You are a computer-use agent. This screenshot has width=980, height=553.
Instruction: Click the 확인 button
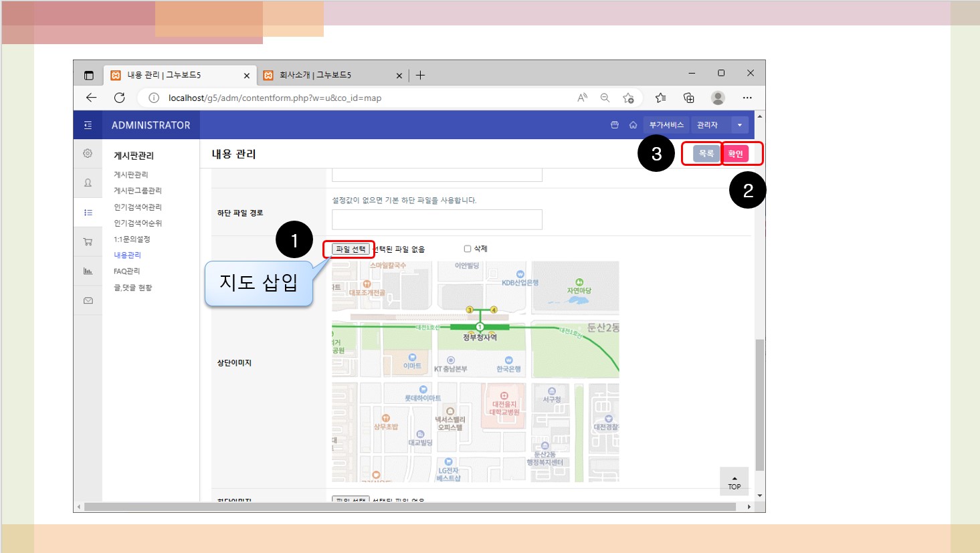tap(736, 154)
